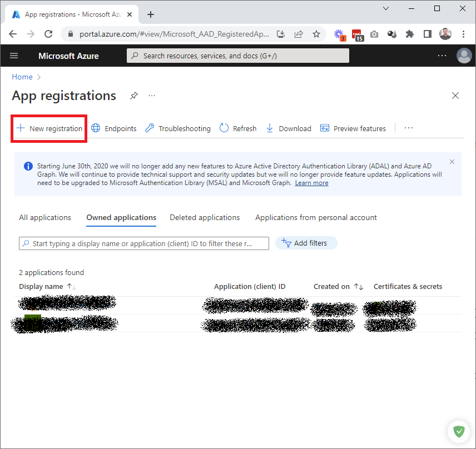Focus the display name filter field
The image size is (476, 449).
click(x=145, y=243)
